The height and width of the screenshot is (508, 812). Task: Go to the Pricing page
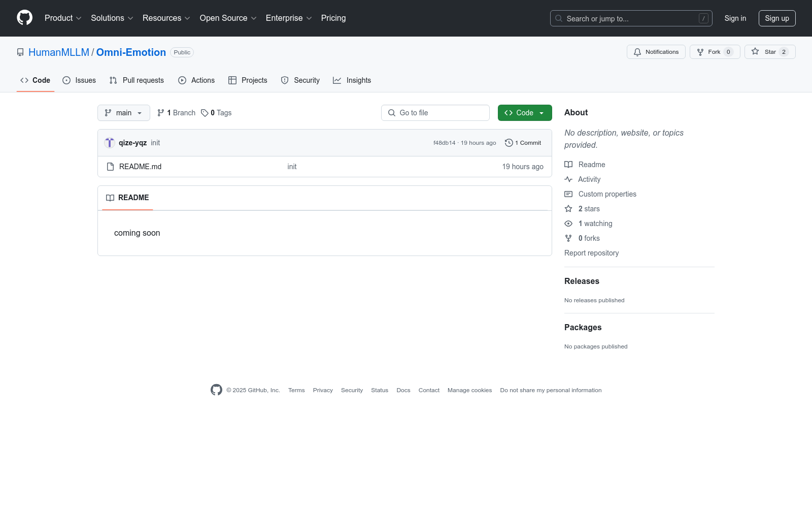[333, 18]
